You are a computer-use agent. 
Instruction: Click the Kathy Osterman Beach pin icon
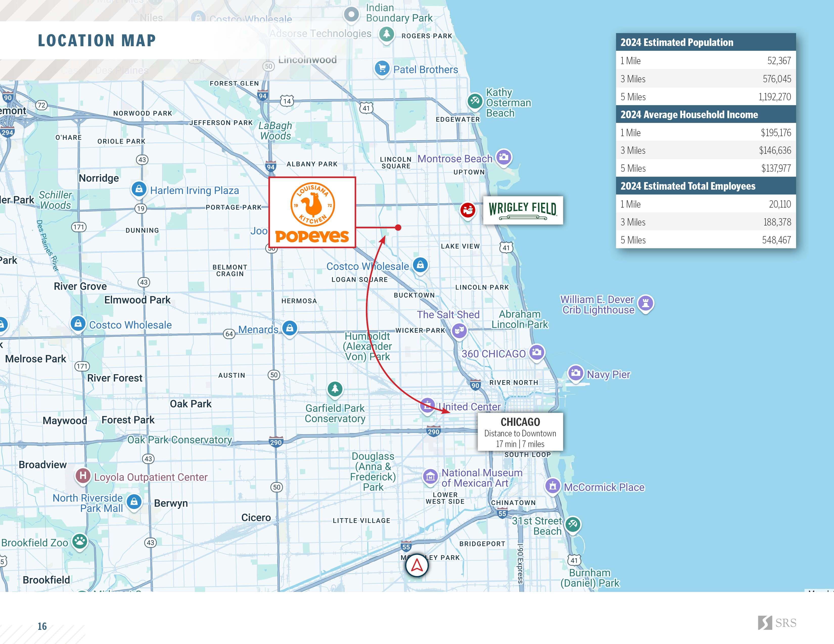click(x=475, y=102)
